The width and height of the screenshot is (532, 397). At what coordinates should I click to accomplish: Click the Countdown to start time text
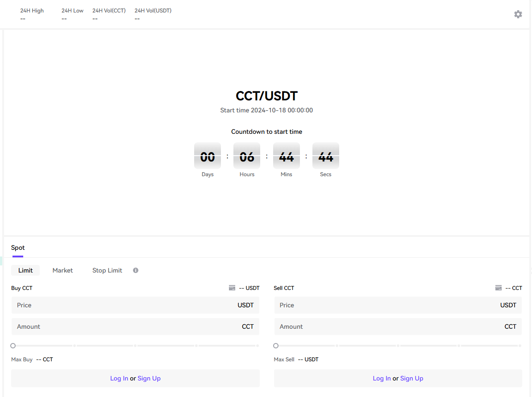coord(267,132)
